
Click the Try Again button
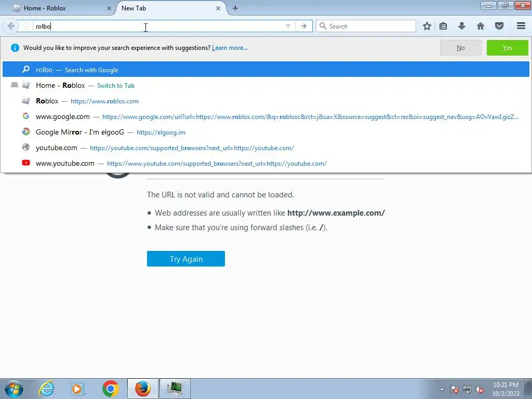[186, 259]
